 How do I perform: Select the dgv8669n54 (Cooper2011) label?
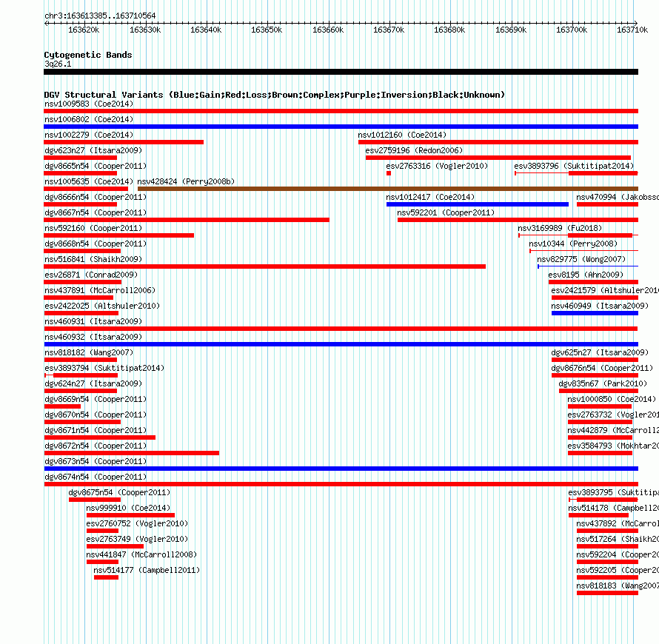96,399
